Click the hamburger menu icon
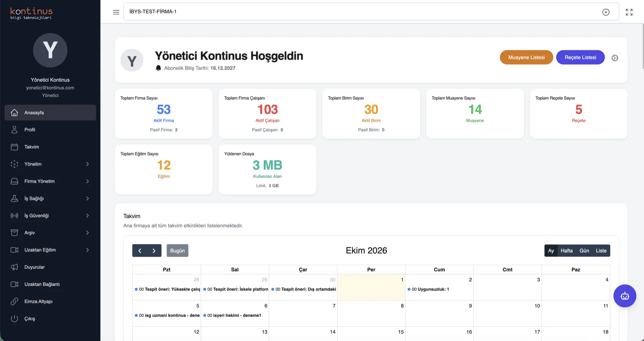644x341 pixels. pos(116,12)
